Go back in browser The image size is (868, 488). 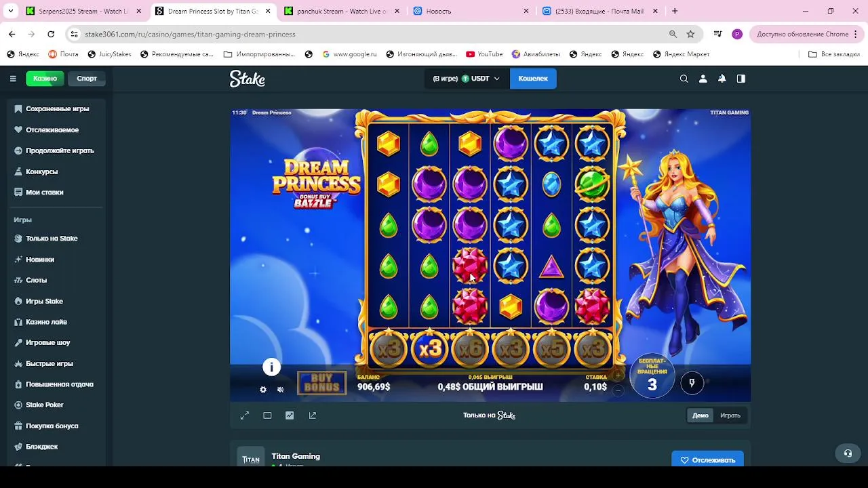[x=12, y=34]
